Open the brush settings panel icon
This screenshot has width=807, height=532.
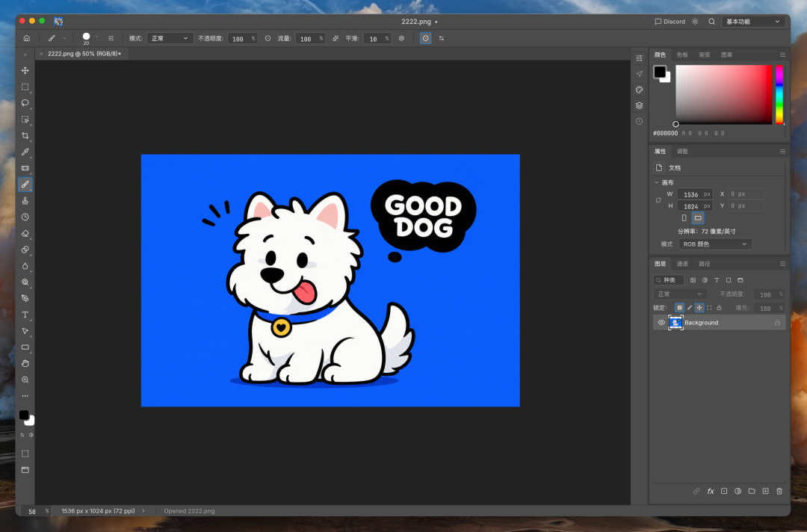point(111,38)
